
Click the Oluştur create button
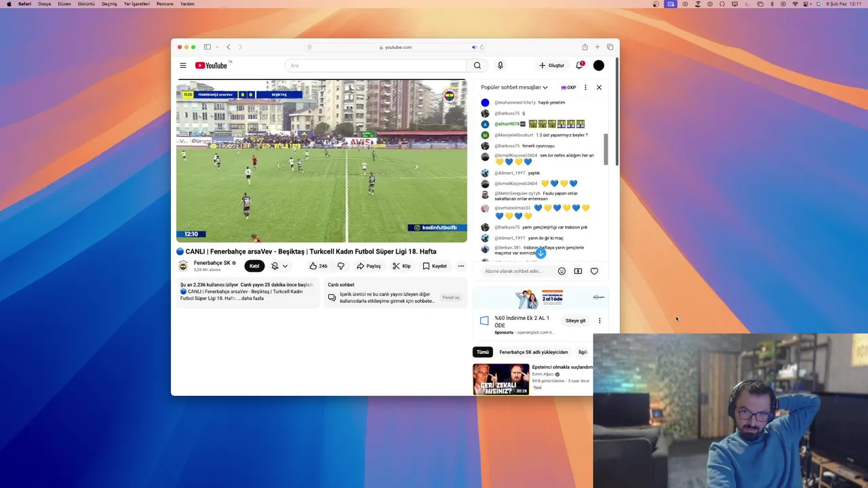pyautogui.click(x=552, y=66)
